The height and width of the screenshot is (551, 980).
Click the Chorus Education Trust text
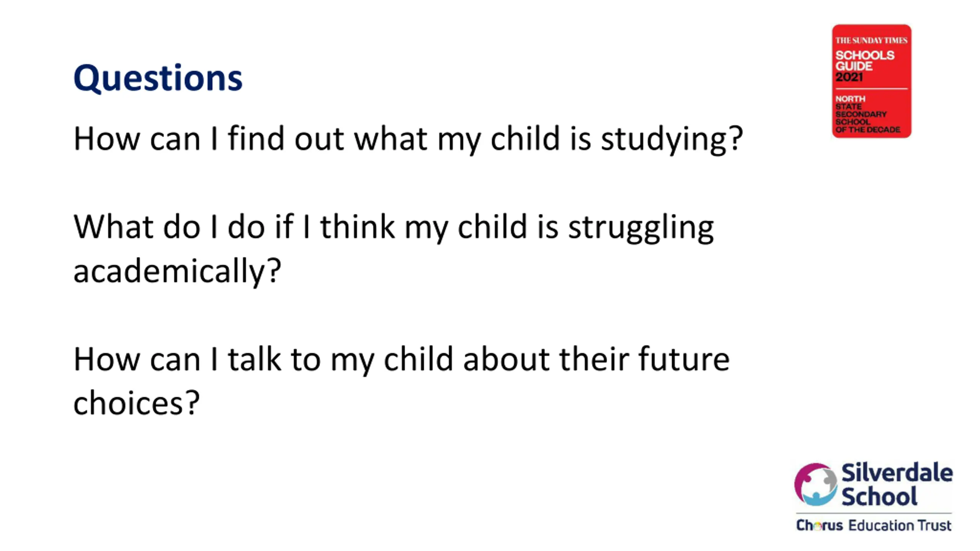point(874,525)
